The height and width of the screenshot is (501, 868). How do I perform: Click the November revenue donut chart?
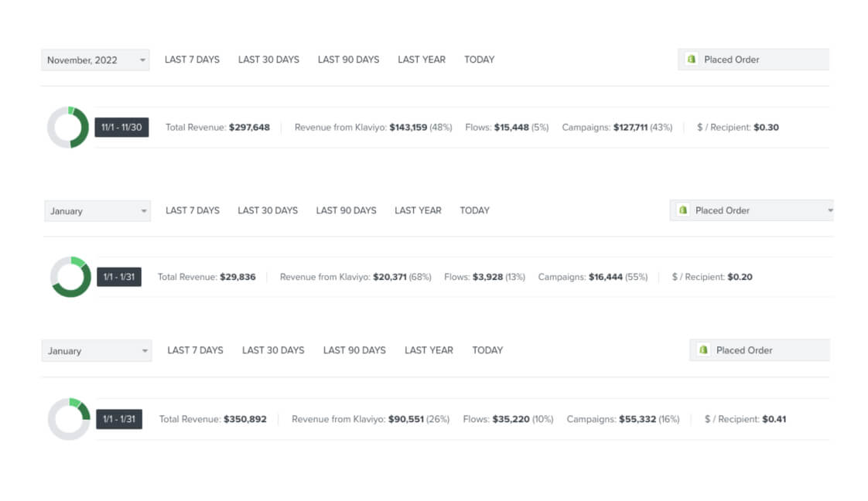tap(67, 128)
